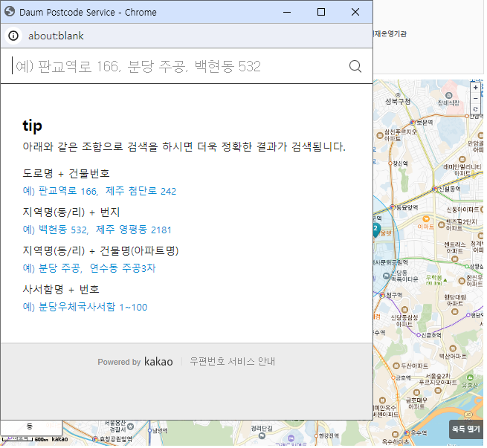487x448 pixels.
Task: Click the 동묘앞역 station icon on the map
Action: (393, 207)
